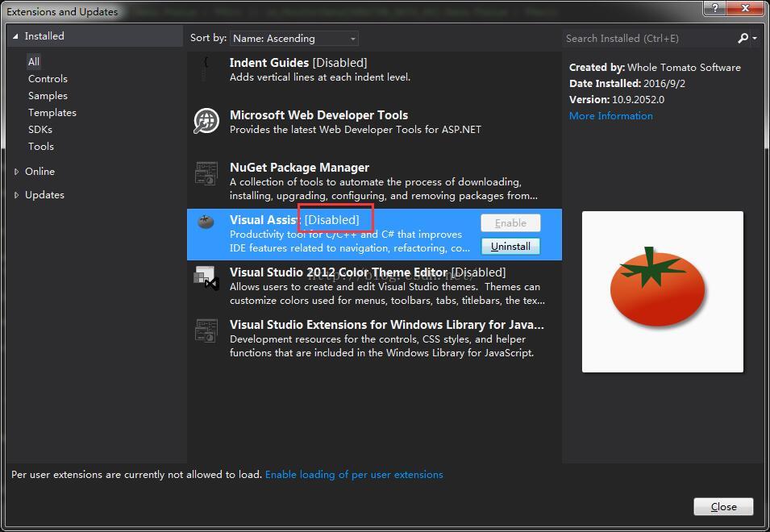Image resolution: width=770 pixels, height=532 pixels.
Task: Select the All filter under Installed
Action: tap(33, 62)
